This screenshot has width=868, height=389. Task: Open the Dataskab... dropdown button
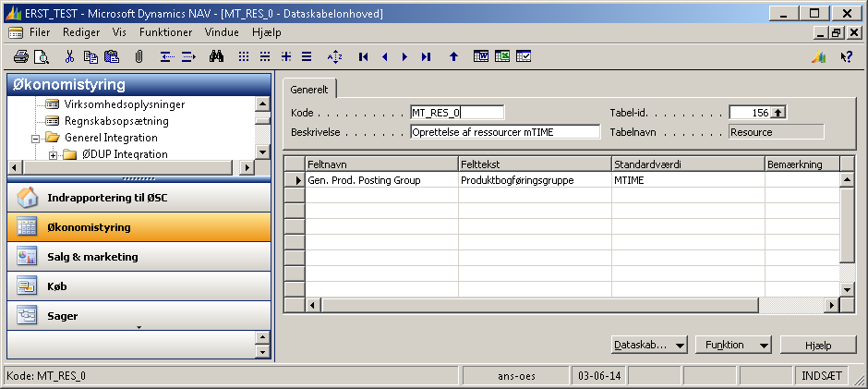[649, 345]
